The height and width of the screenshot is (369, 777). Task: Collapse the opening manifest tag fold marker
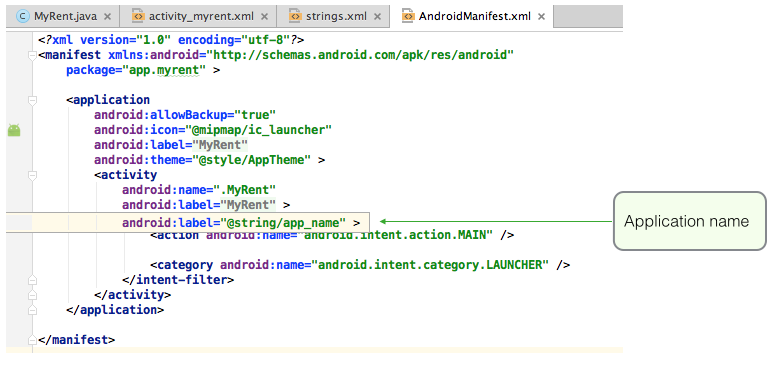click(32, 55)
